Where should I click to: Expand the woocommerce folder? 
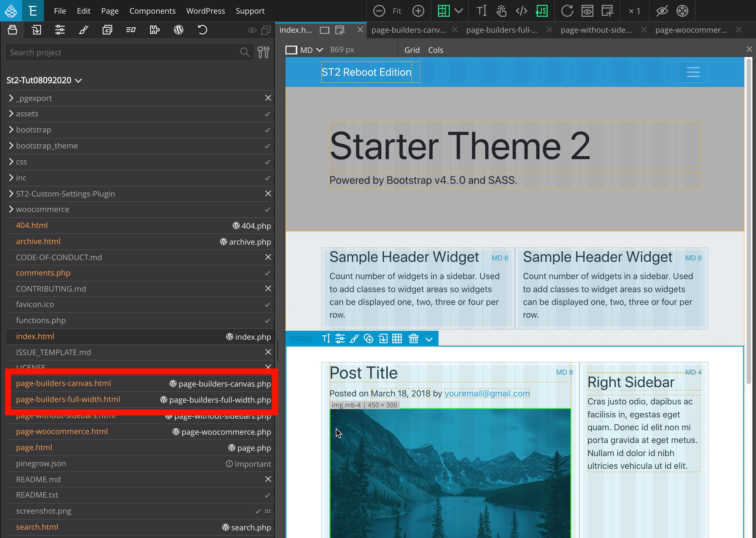coord(11,209)
